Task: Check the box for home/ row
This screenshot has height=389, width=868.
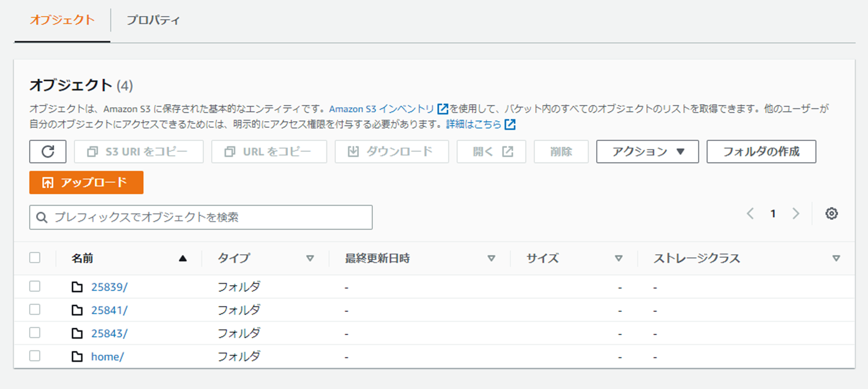Action: pyautogui.click(x=35, y=356)
